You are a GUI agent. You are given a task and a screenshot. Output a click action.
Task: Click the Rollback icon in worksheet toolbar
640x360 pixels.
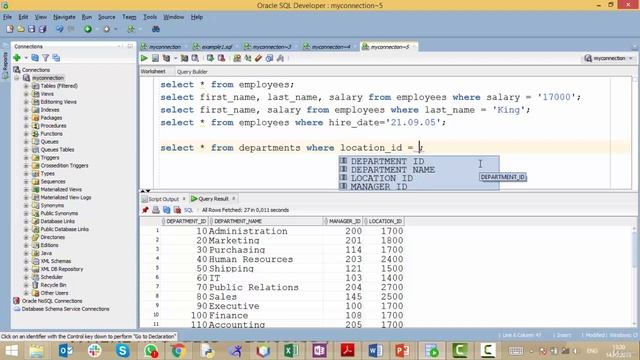point(221,58)
